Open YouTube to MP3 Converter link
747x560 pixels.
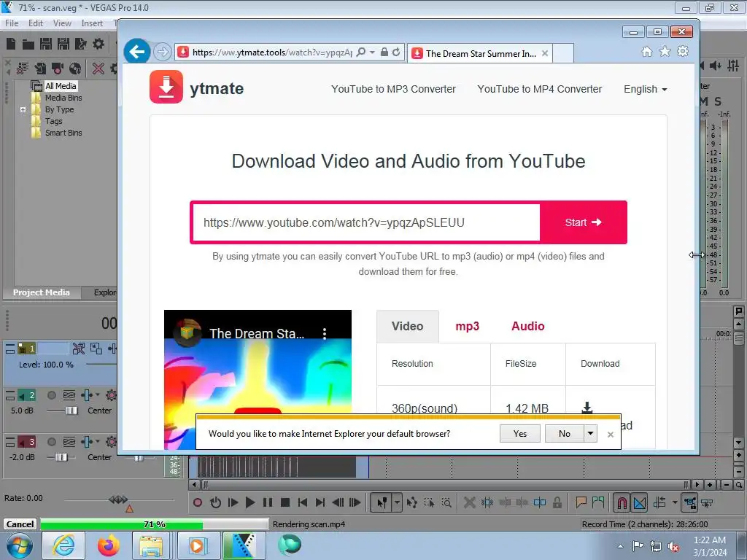coord(393,89)
